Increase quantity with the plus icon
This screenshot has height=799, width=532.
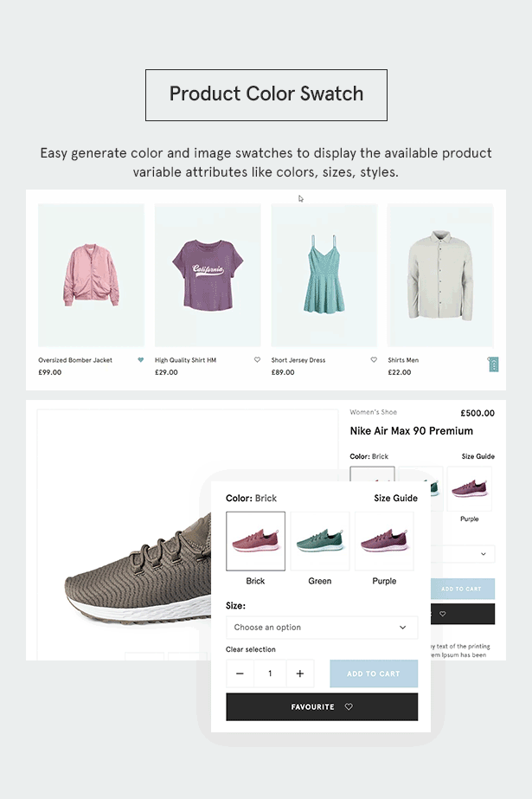(299, 673)
